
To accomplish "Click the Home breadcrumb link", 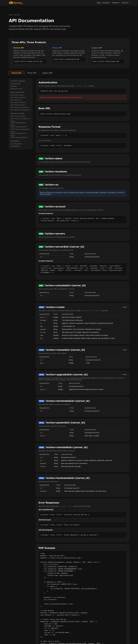I will (x=11, y=15).
